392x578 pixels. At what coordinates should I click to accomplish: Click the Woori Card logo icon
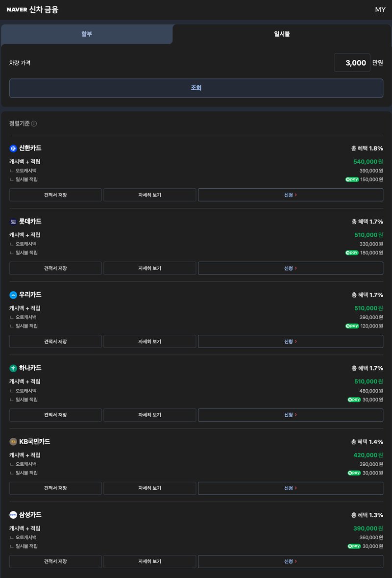click(13, 295)
